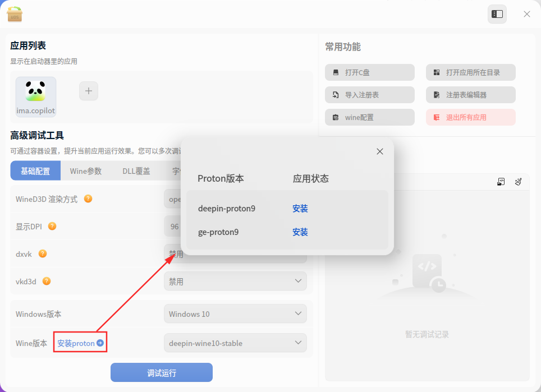This screenshot has height=392, width=541.
Task: Click the 打开应用所在目录 grid icon
Action: coord(437,72)
